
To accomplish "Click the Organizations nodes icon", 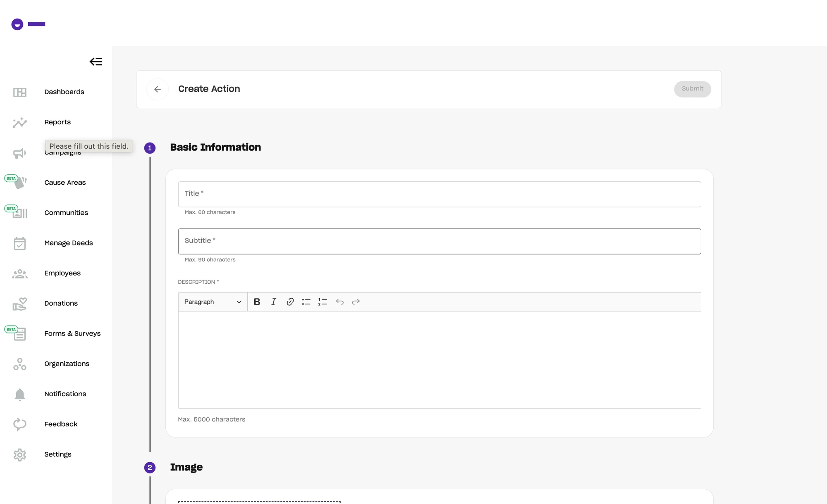I will (19, 364).
